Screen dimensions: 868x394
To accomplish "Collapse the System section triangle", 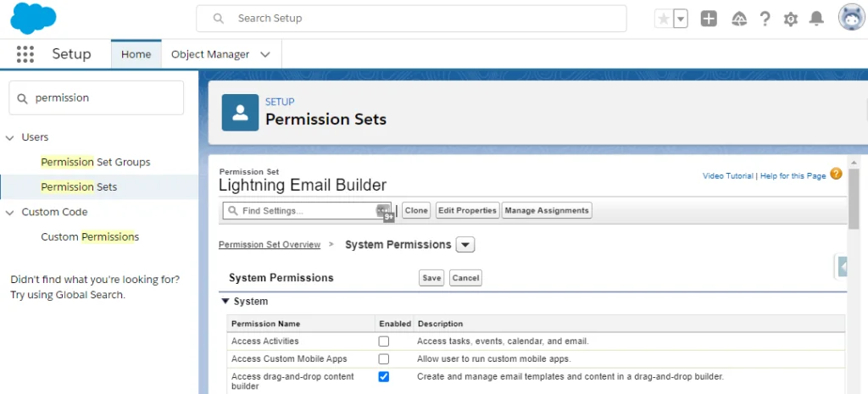I will (225, 302).
